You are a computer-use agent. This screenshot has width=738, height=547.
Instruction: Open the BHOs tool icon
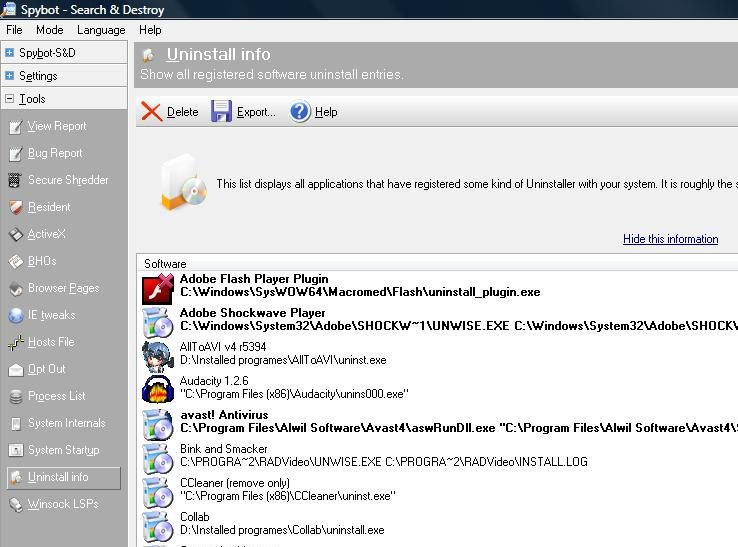point(15,261)
